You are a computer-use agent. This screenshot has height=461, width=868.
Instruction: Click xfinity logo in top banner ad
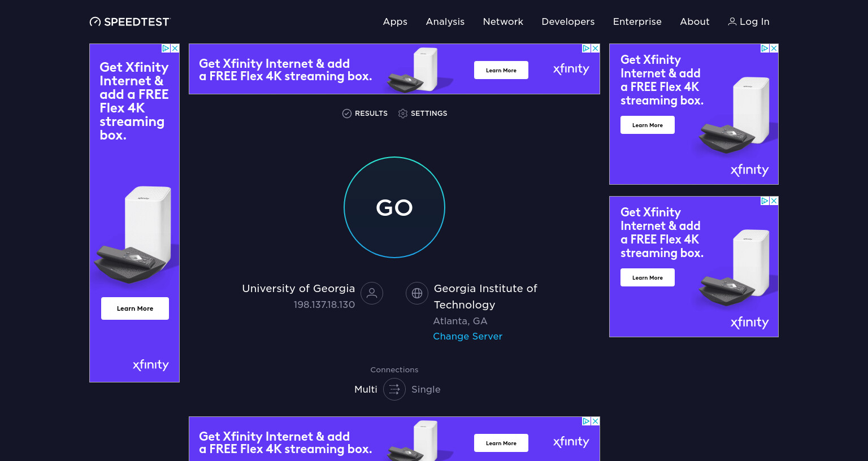571,69
